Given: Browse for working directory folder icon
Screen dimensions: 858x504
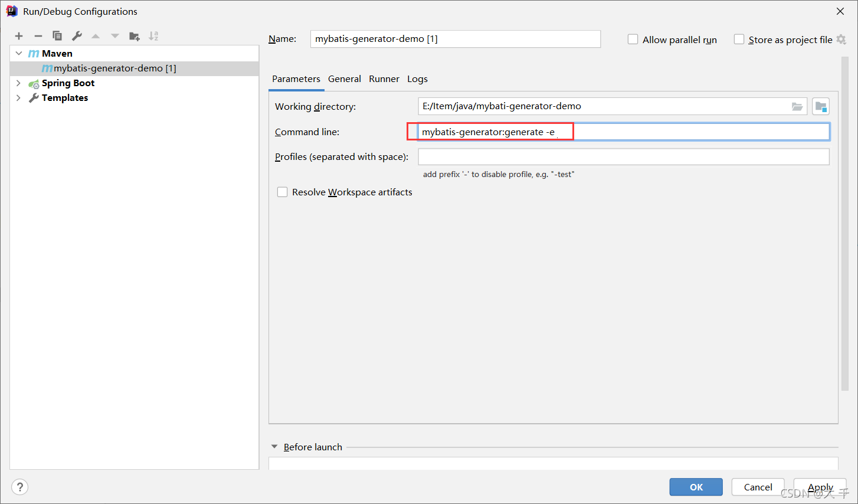Looking at the screenshot, I should [797, 106].
